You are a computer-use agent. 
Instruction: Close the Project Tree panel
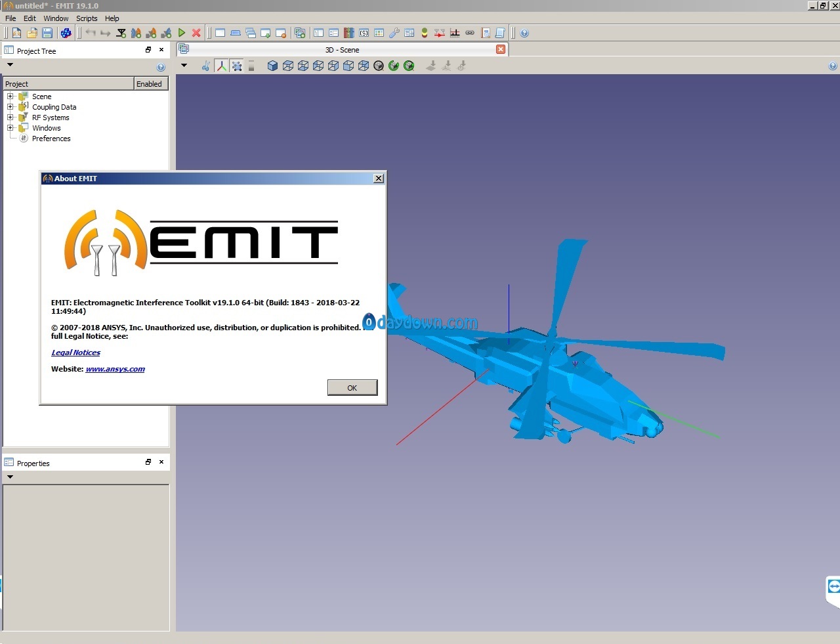[x=161, y=50]
